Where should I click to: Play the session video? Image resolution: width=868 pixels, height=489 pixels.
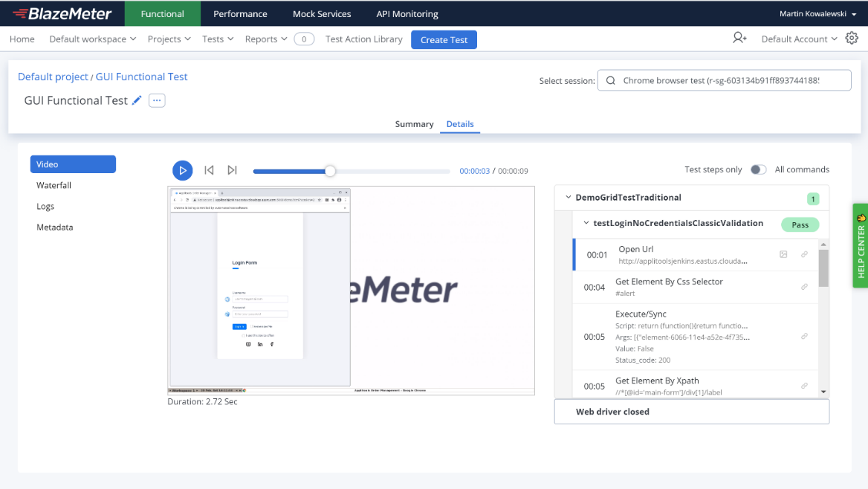[x=182, y=171]
